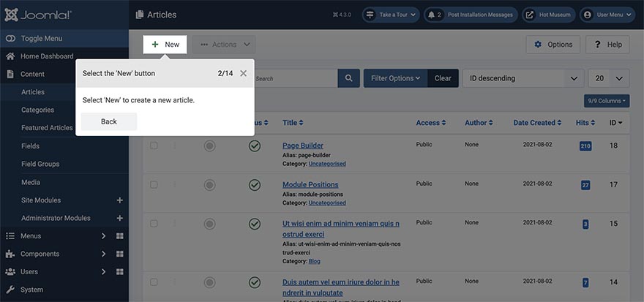Open the 20 items-per-page dropdown
This screenshot has width=644, height=302.
click(x=609, y=78)
